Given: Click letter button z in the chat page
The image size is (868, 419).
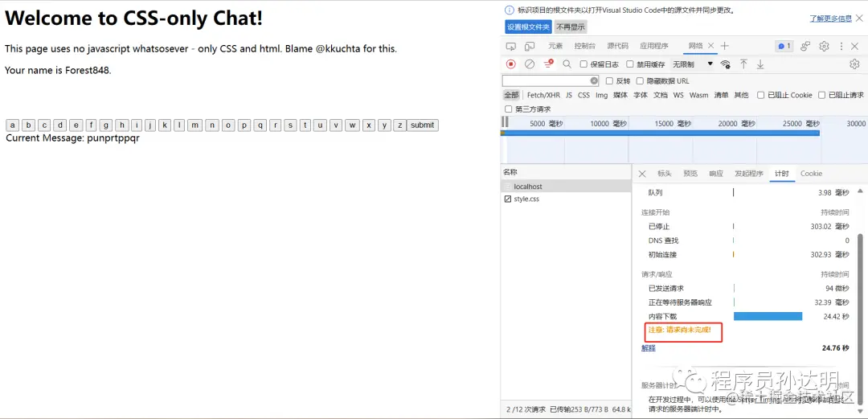Looking at the screenshot, I should tap(399, 125).
